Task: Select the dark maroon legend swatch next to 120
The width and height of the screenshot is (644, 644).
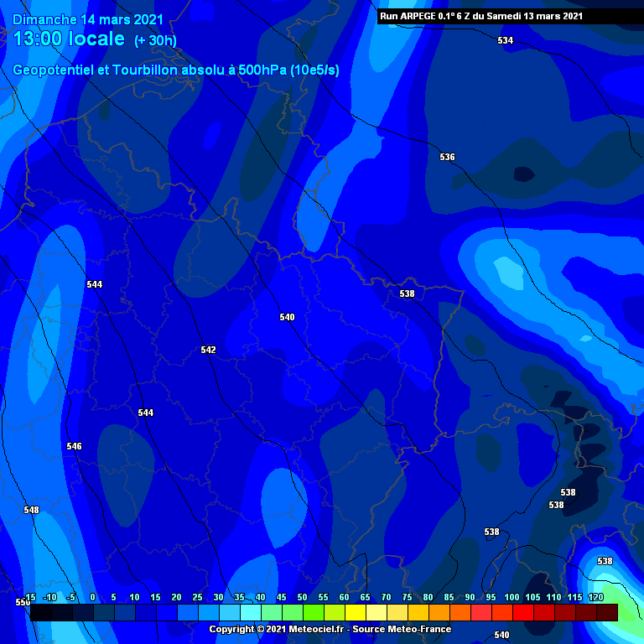Action: [607, 613]
